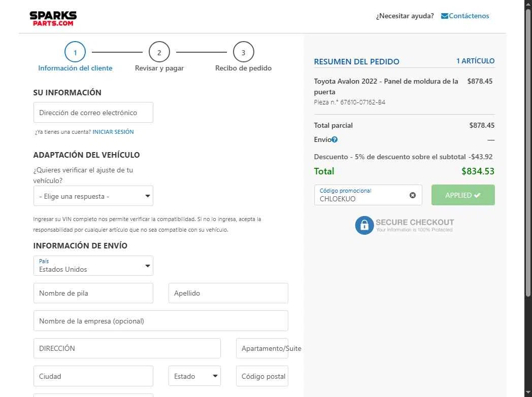
Task: Go to step 3 Recibo de pedido
Action: coord(243,52)
